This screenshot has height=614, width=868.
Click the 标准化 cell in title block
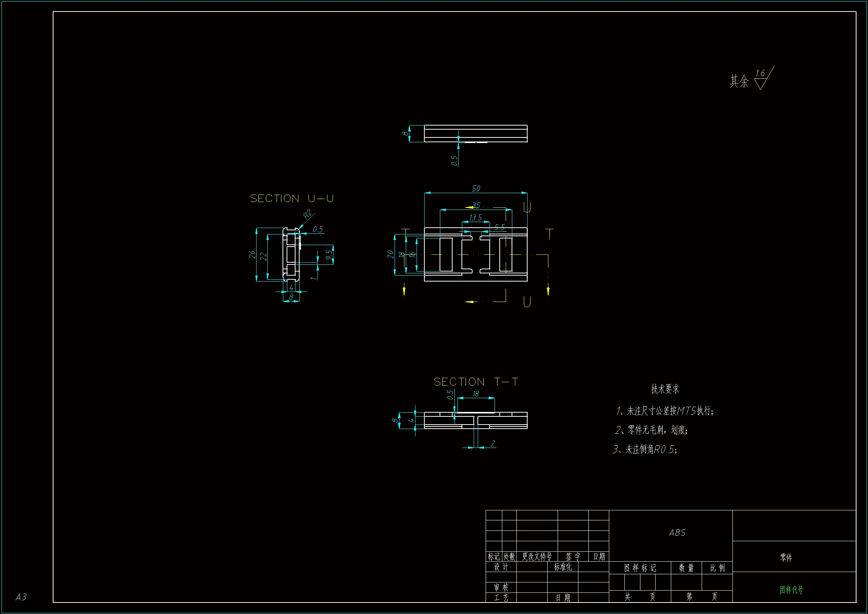[x=562, y=567]
